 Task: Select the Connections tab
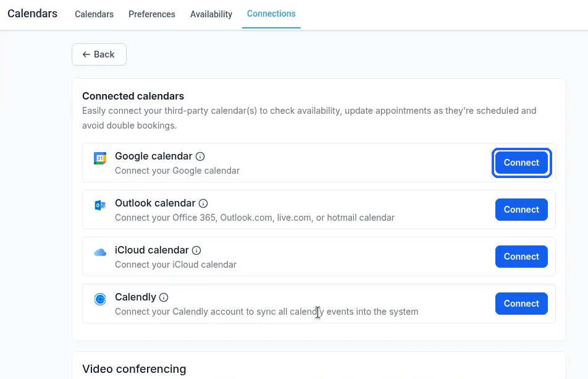tap(271, 14)
